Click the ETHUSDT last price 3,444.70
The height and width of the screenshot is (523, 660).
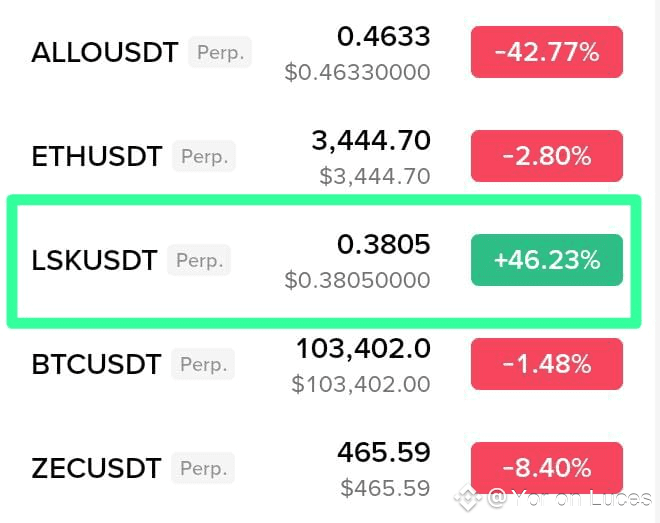[370, 141]
